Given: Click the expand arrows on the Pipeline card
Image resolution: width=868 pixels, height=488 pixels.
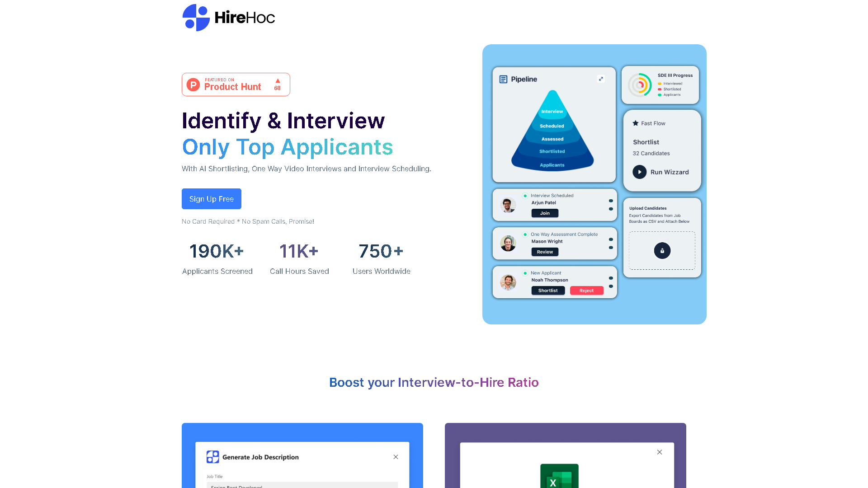Looking at the screenshot, I should pyautogui.click(x=601, y=79).
